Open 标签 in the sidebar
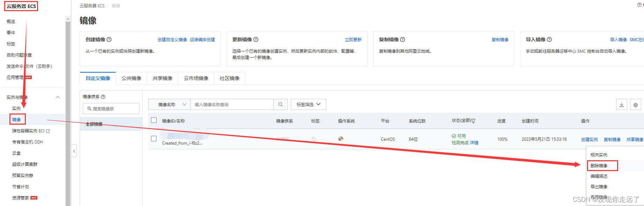This screenshot has height=206, width=644. [x=11, y=44]
